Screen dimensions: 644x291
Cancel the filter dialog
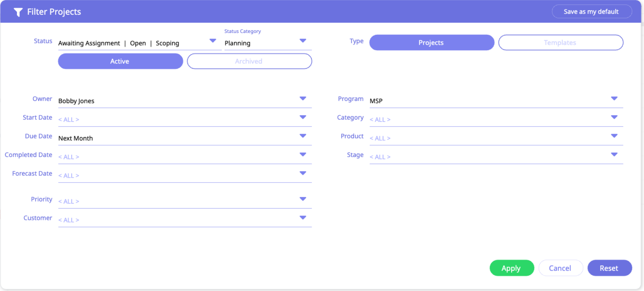(560, 268)
